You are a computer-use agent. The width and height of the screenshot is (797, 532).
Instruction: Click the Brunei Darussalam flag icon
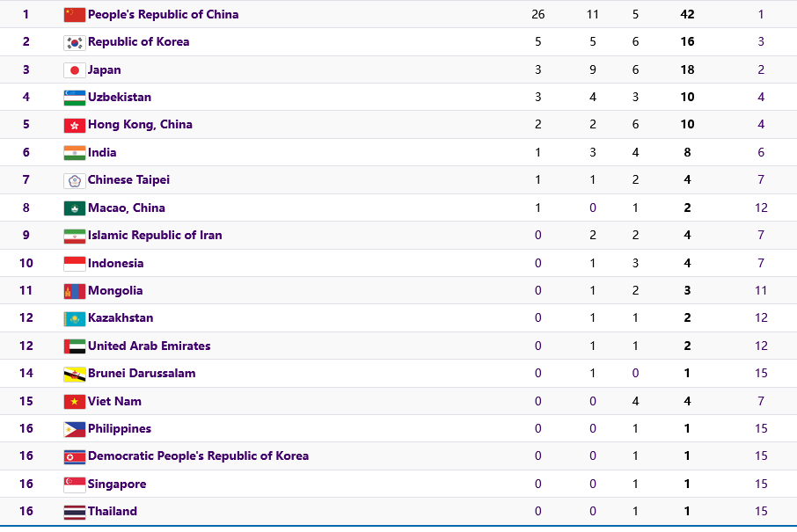click(x=74, y=374)
